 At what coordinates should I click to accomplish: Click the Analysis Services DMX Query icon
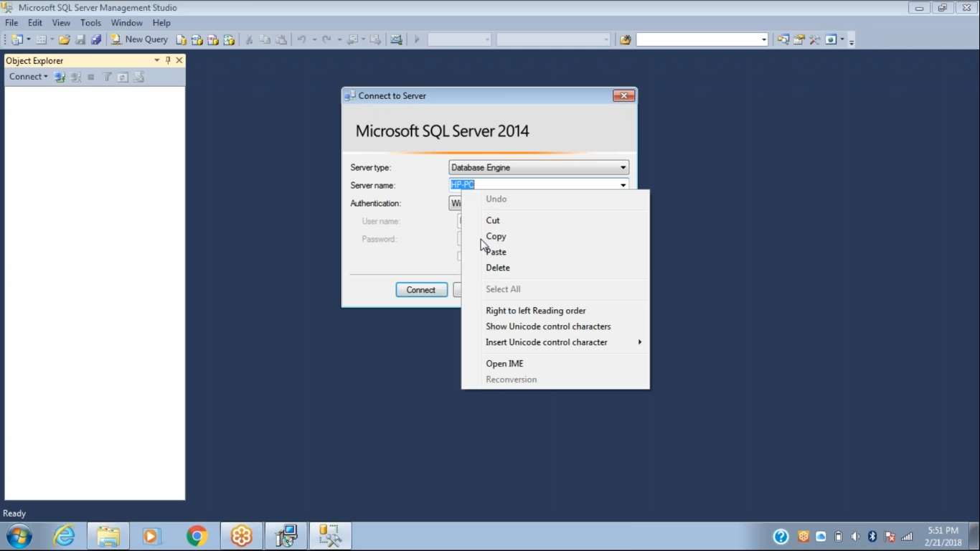point(213,39)
